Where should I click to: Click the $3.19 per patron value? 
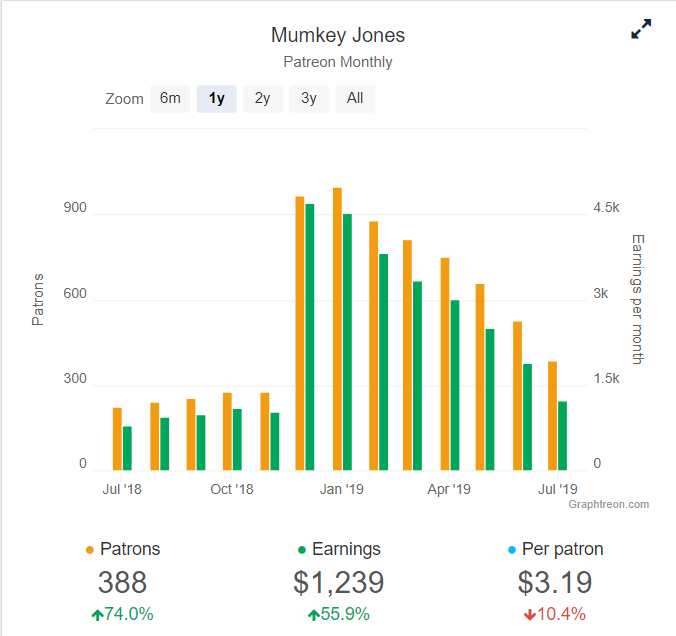[555, 583]
